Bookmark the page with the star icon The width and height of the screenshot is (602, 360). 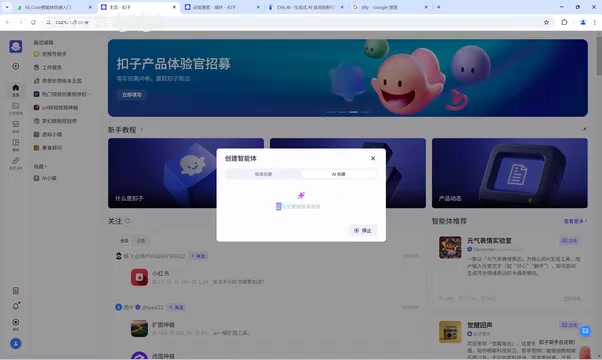[x=546, y=22]
